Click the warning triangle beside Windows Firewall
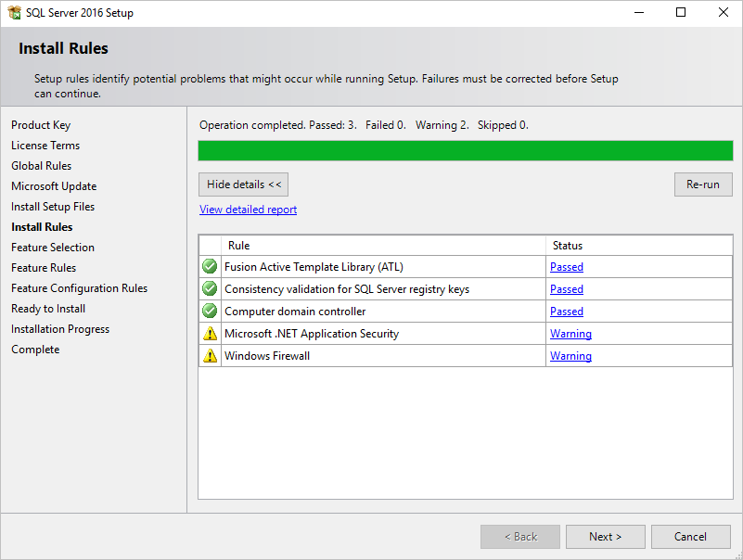 [x=209, y=355]
